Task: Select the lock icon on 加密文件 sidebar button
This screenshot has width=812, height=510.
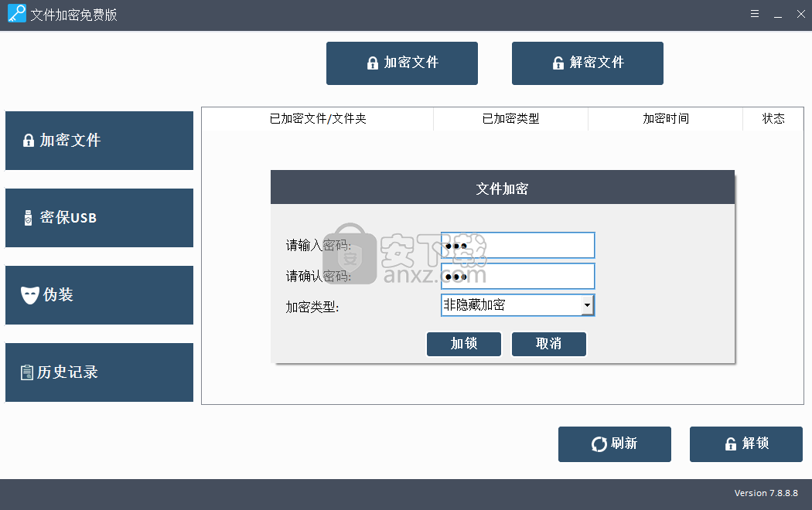Action: (x=29, y=140)
